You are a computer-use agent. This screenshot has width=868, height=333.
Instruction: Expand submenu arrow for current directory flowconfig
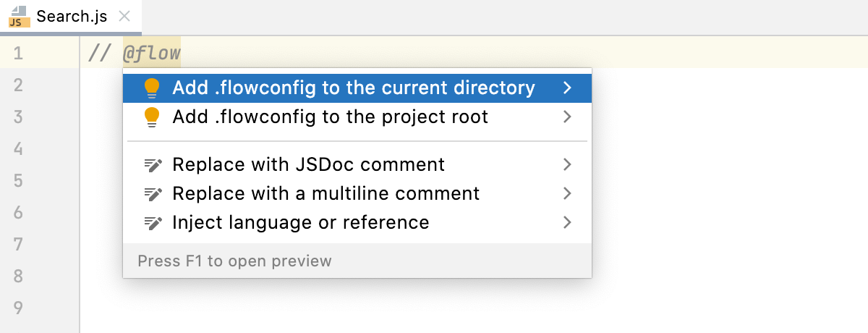568,88
